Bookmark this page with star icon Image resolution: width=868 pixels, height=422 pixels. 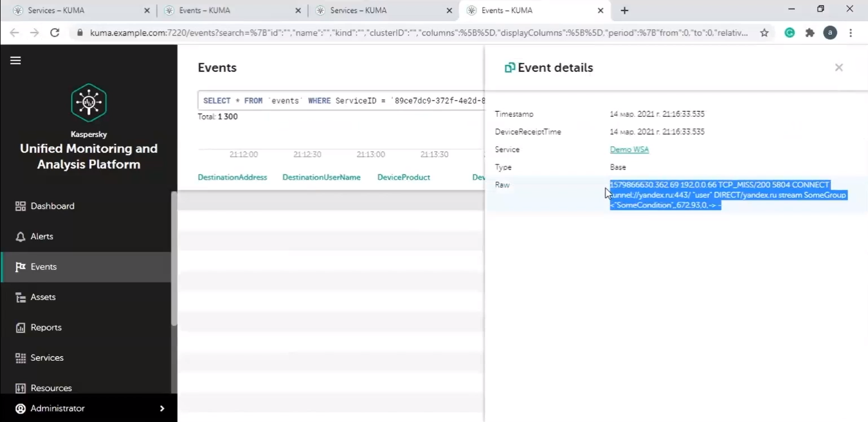[x=764, y=33]
